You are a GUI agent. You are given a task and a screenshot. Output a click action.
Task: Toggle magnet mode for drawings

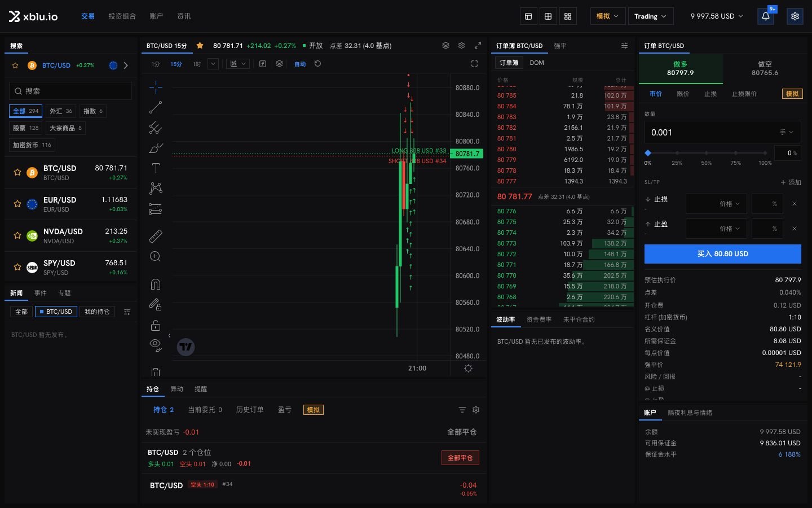point(156,284)
